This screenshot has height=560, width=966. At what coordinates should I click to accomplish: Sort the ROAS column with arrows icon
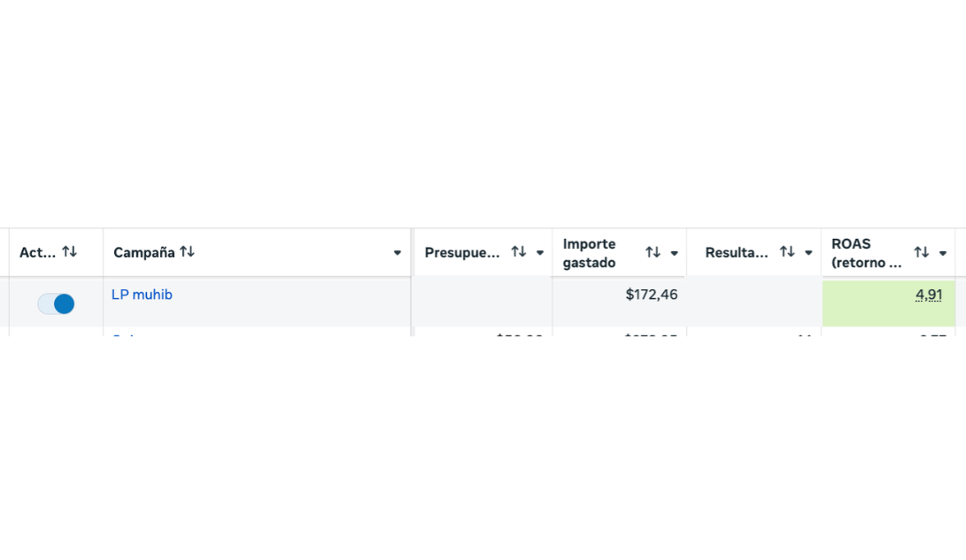tap(921, 252)
